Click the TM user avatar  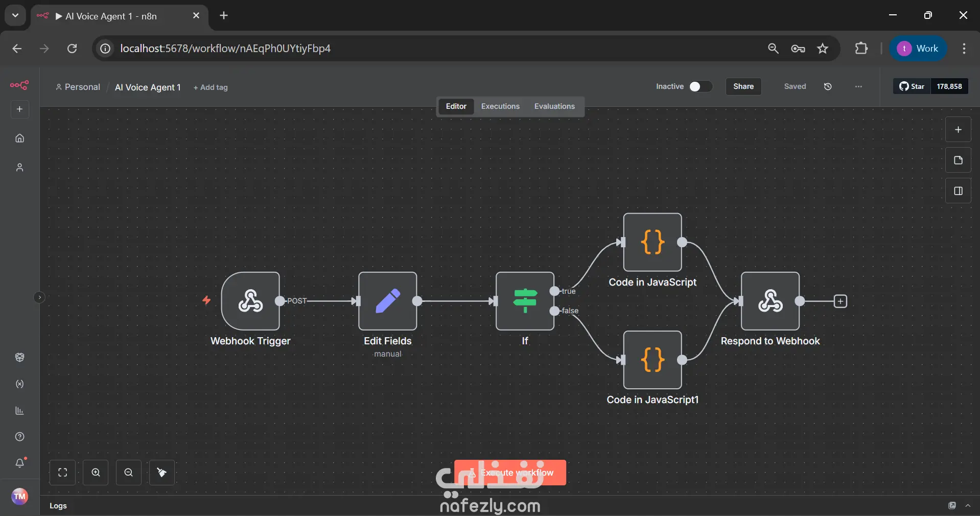20,496
